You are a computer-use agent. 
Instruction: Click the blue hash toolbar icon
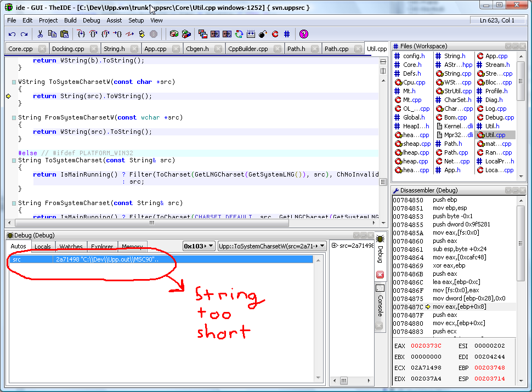[287, 34]
